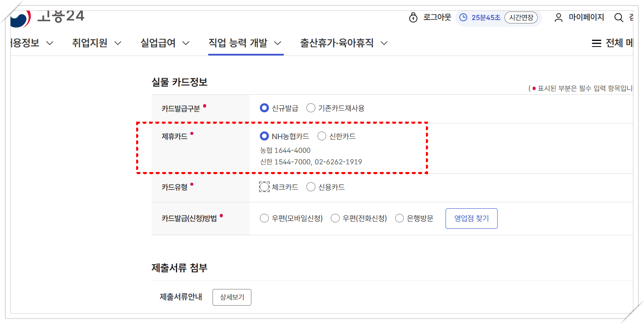Choose 우편(모바일신청) application method

(264, 218)
